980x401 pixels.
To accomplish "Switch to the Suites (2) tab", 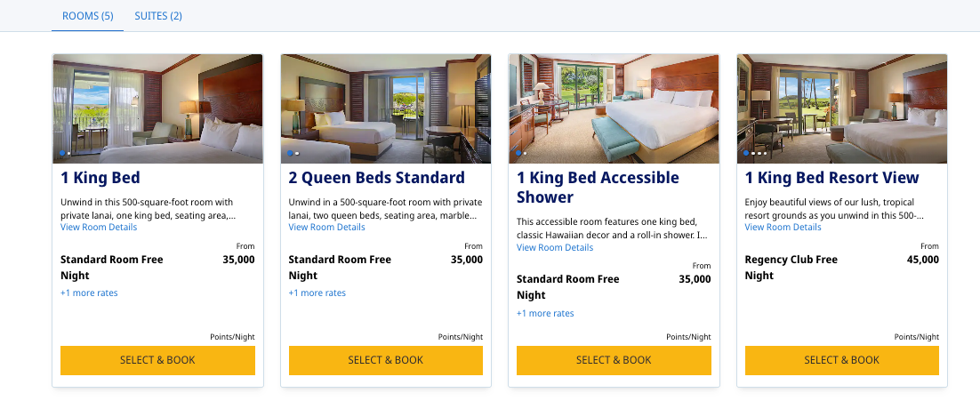I will (158, 16).
